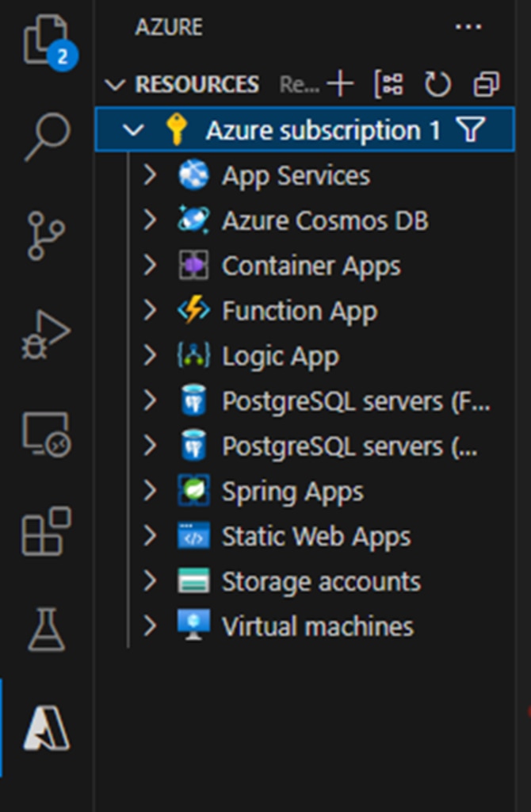Open the Remote Explorer view
This screenshot has height=812, width=531.
tap(47, 435)
